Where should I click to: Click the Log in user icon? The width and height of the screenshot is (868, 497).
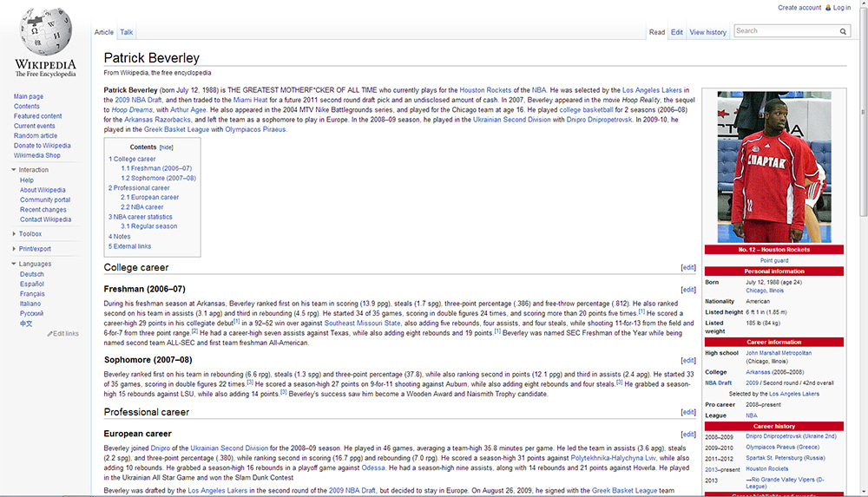click(828, 8)
